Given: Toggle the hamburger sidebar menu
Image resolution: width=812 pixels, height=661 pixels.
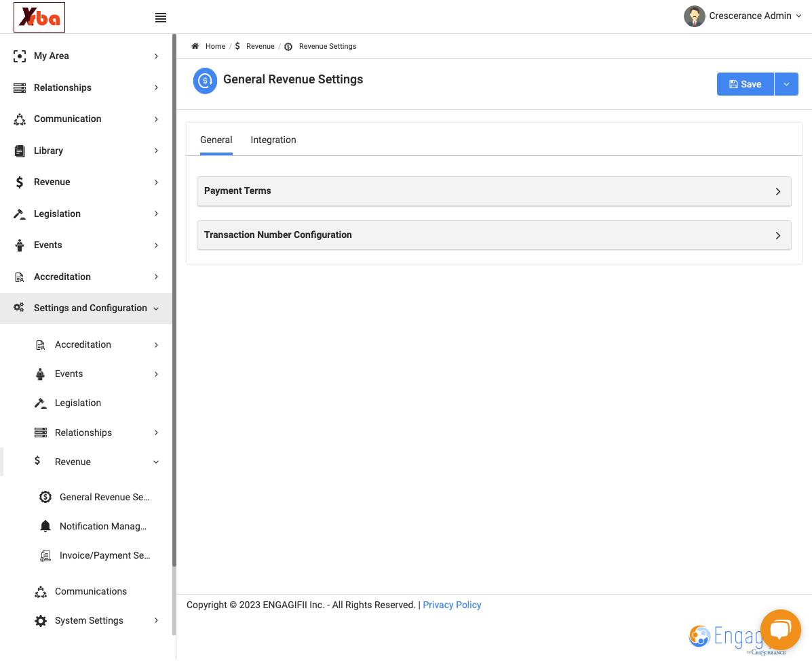Looking at the screenshot, I should coord(161,18).
